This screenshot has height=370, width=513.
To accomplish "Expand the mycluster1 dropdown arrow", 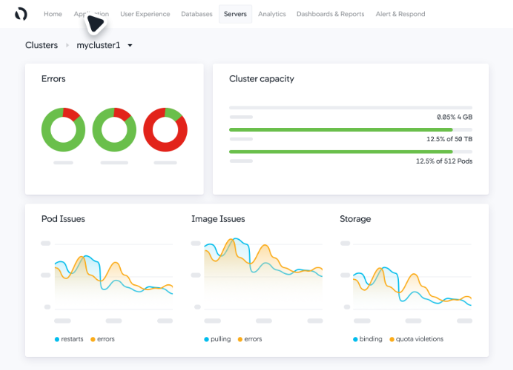I will point(130,45).
